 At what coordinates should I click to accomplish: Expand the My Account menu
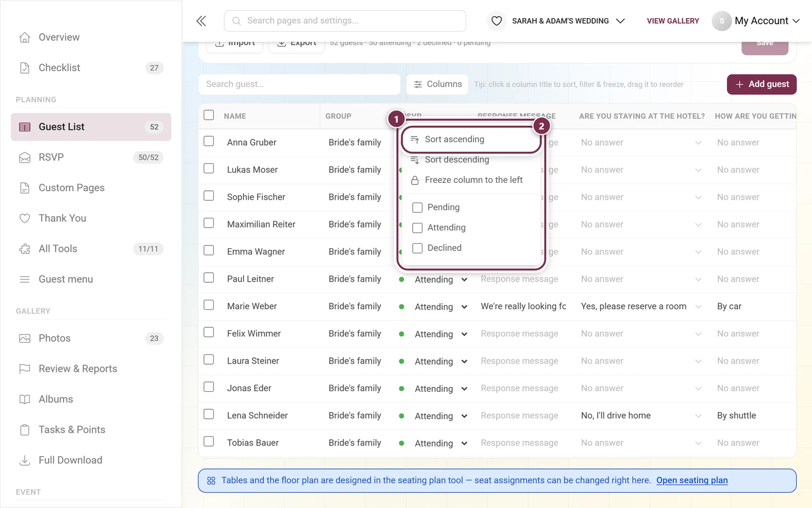coord(756,21)
